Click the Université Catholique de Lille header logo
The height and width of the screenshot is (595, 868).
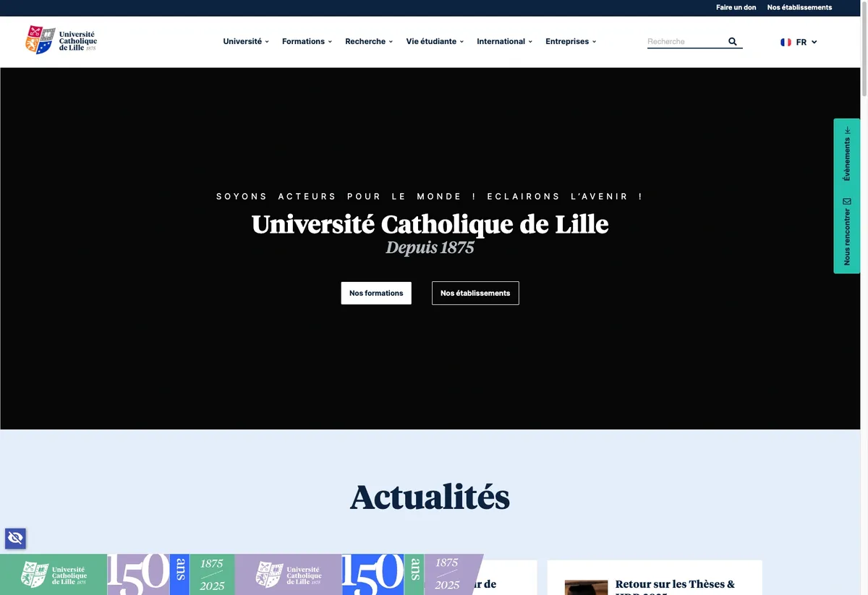61,40
